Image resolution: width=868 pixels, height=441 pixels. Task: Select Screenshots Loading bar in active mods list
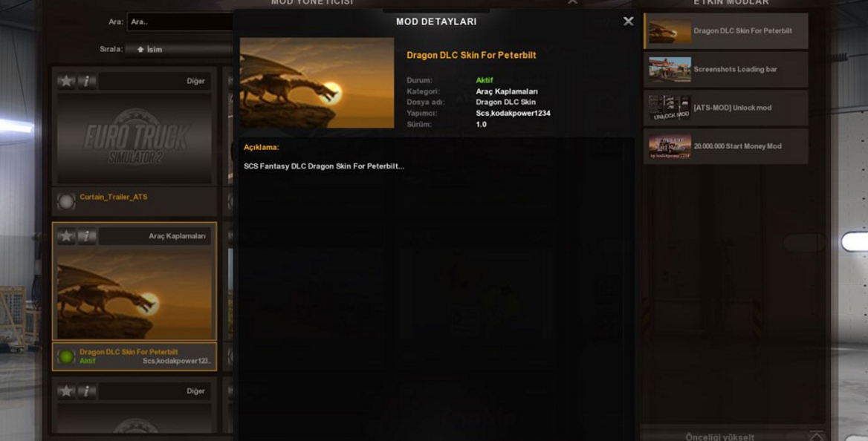pyautogui.click(x=726, y=69)
